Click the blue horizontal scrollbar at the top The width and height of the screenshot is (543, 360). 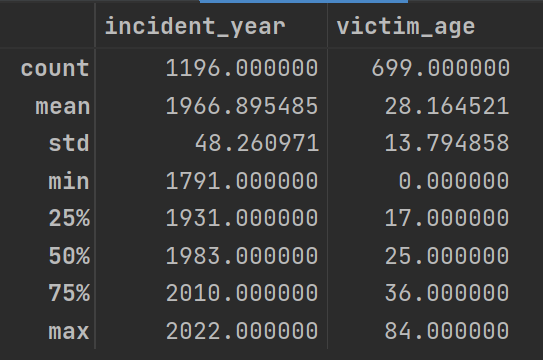pyautogui.click(x=304, y=1)
